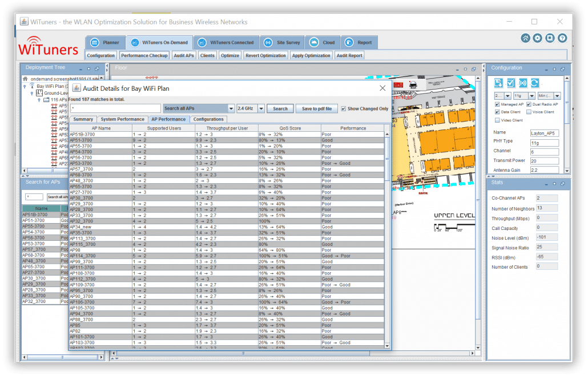Collapse the 116 APs folder node
The width and height of the screenshot is (588, 376).
[39, 100]
